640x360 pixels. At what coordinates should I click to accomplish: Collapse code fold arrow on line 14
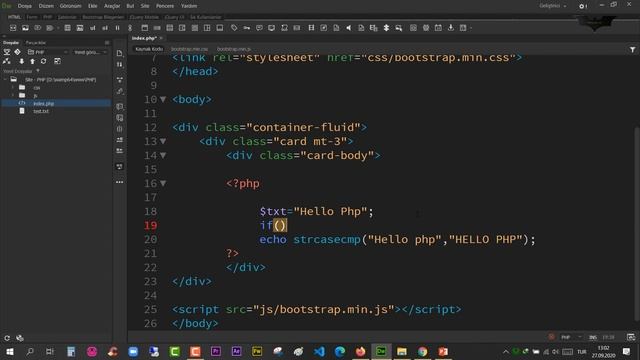click(x=163, y=156)
